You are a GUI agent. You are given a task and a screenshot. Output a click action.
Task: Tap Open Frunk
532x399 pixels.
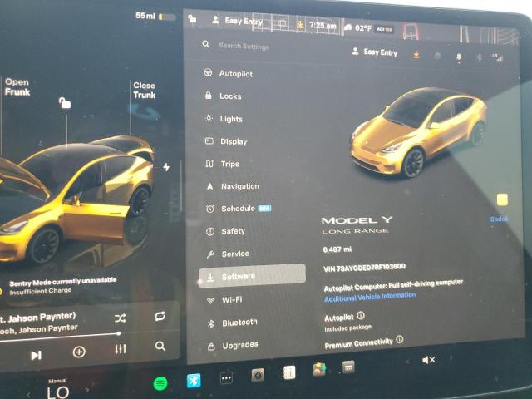coord(17,87)
